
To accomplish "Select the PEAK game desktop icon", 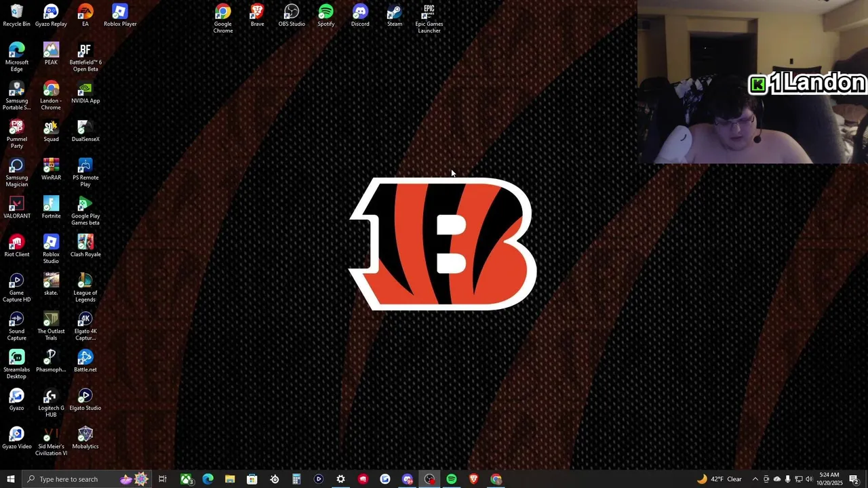I will point(51,54).
